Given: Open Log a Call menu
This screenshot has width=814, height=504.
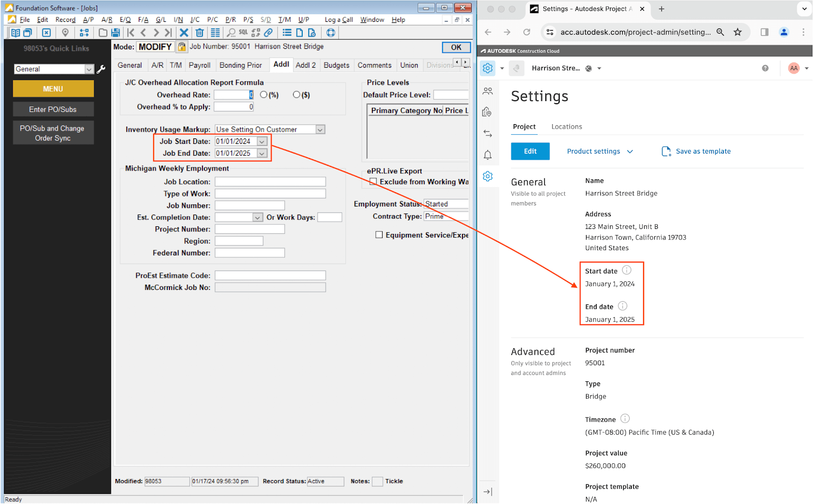Looking at the screenshot, I should 339,20.
